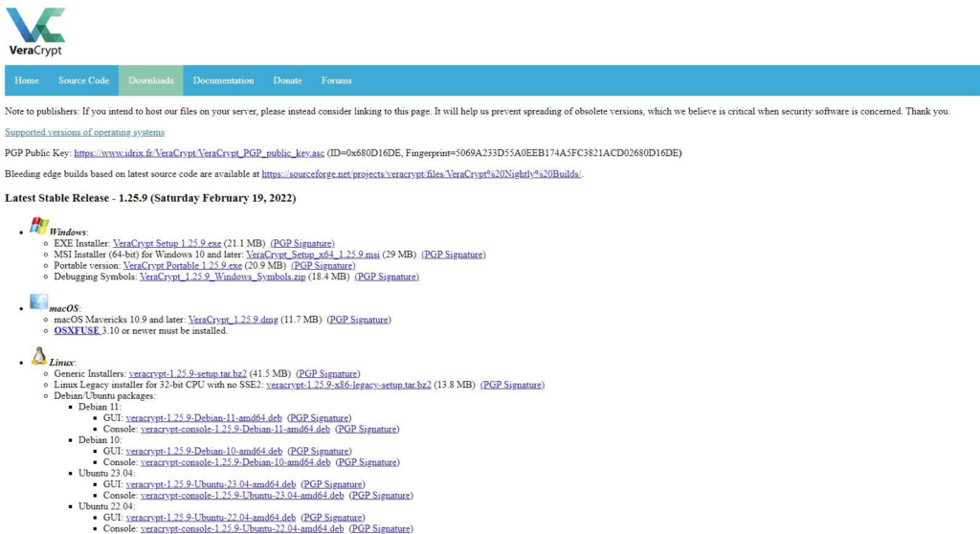Download VeraCrypt Portable 1.25.9.exe
Screen dimensions: 980x534
pyautogui.click(x=183, y=265)
